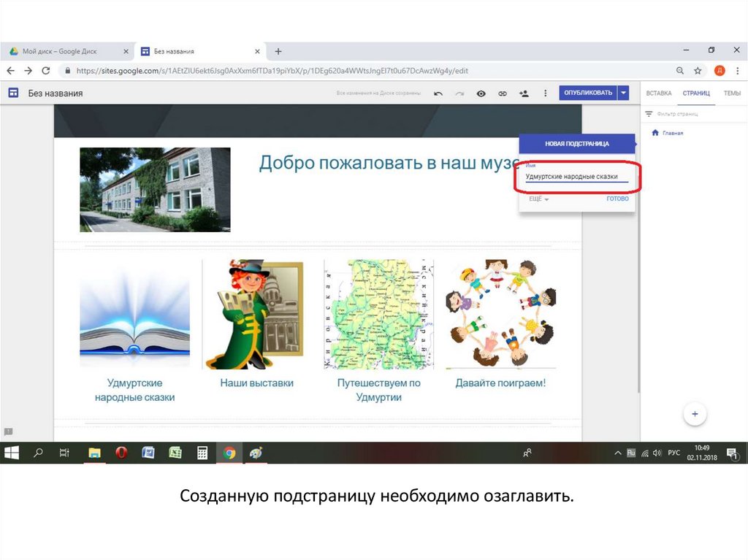Click the copy link icon
The height and width of the screenshot is (560, 748).
pyautogui.click(x=503, y=93)
